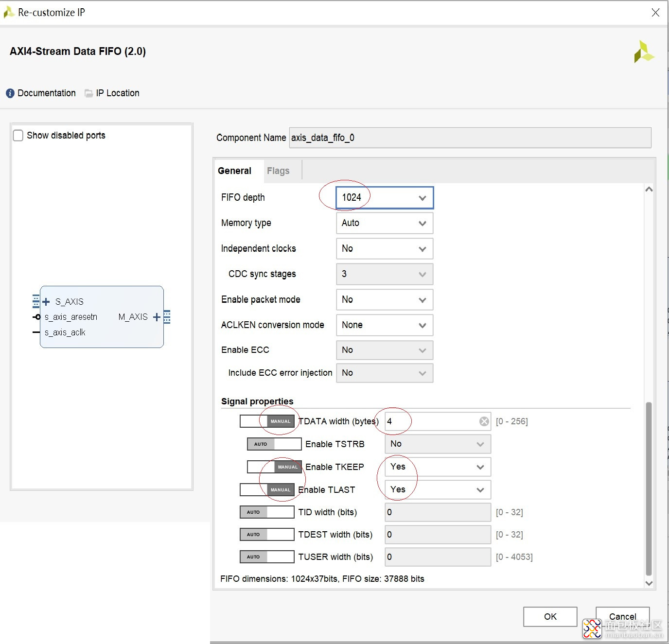Screen dimensions: 669x644
Task: Click the TUSER width bits field
Action: coord(438,557)
